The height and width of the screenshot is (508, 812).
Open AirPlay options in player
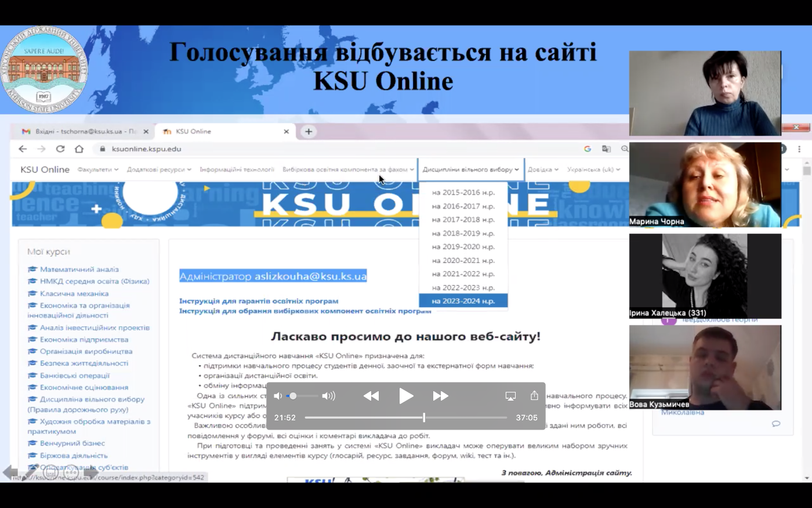[x=510, y=396]
